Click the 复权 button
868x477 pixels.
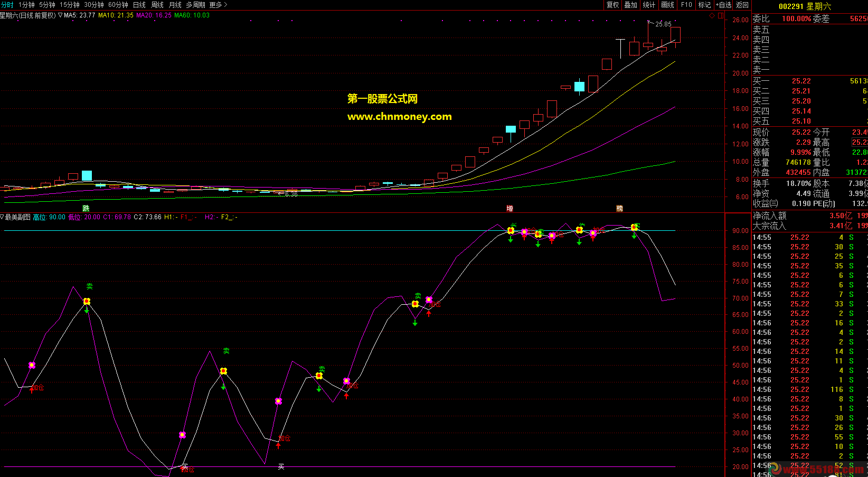[x=613, y=5]
